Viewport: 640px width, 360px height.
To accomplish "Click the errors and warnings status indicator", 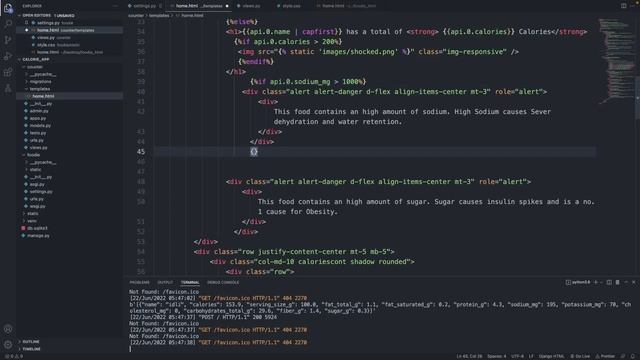I will click(14, 356).
